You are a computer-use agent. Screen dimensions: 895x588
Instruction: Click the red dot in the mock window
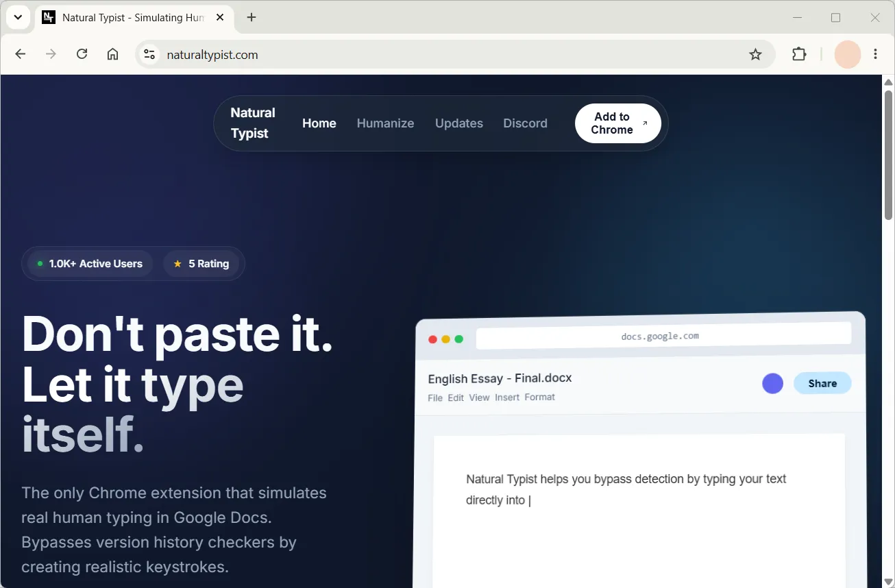click(432, 339)
